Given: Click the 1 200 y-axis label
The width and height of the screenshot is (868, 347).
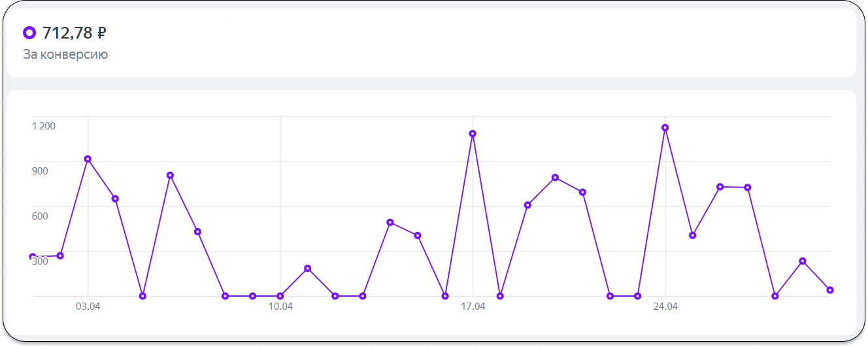Looking at the screenshot, I should 44,126.
